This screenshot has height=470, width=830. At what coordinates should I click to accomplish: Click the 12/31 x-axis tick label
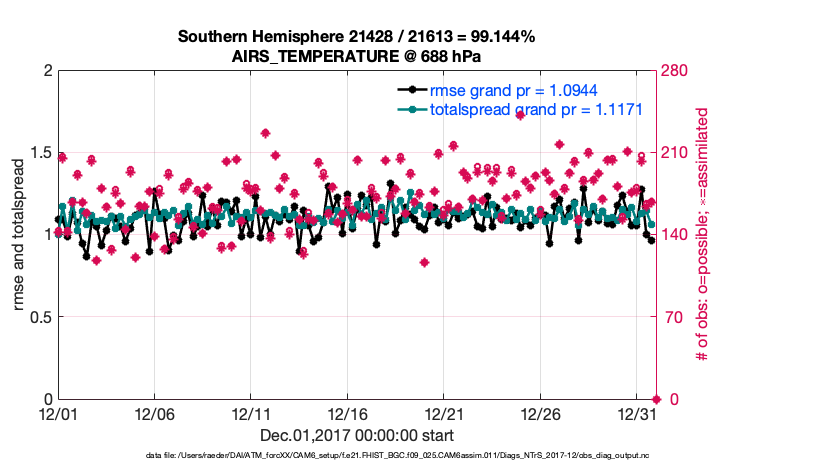coord(637,413)
